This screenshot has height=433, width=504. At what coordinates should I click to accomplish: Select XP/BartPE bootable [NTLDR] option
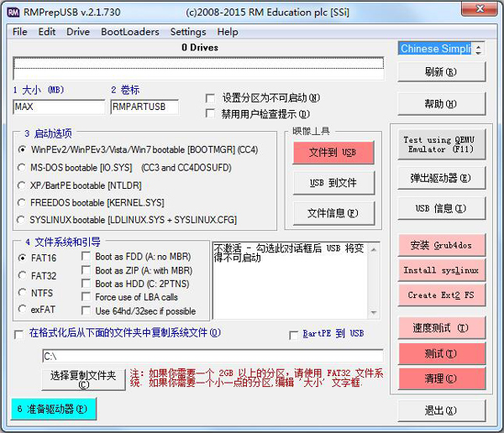click(22, 185)
